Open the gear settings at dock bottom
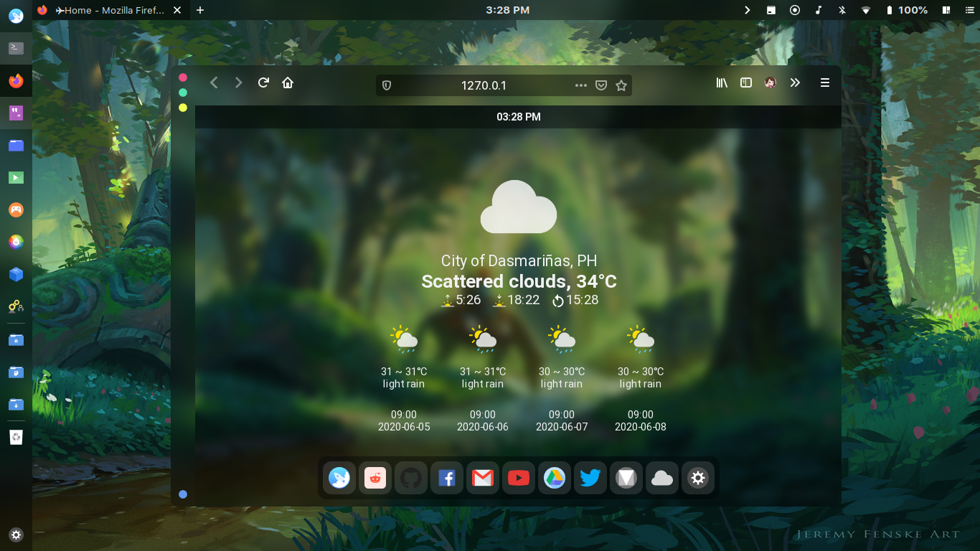 [x=16, y=534]
